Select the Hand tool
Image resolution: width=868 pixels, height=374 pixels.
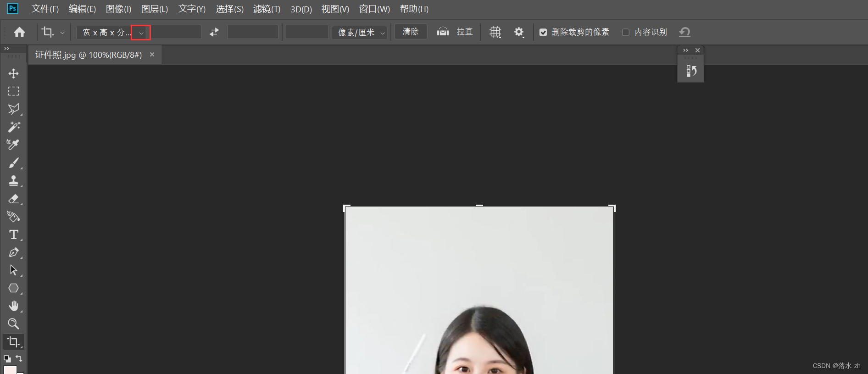click(13, 306)
